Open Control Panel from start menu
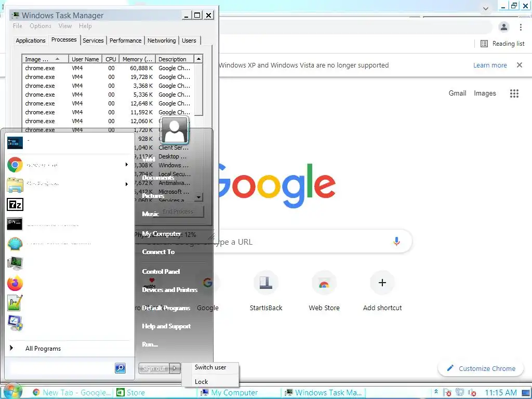Image resolution: width=532 pixels, height=399 pixels. pyautogui.click(x=161, y=271)
